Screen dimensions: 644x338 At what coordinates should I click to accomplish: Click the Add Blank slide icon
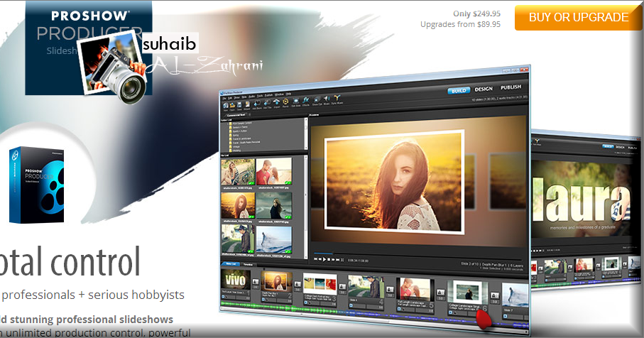tap(257, 104)
